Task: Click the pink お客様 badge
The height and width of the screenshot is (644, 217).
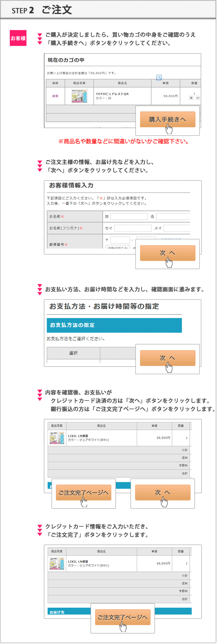Action: tap(18, 38)
